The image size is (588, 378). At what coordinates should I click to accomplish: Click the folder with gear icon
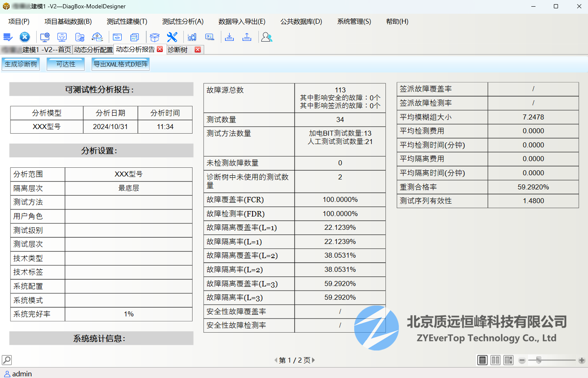(80, 37)
